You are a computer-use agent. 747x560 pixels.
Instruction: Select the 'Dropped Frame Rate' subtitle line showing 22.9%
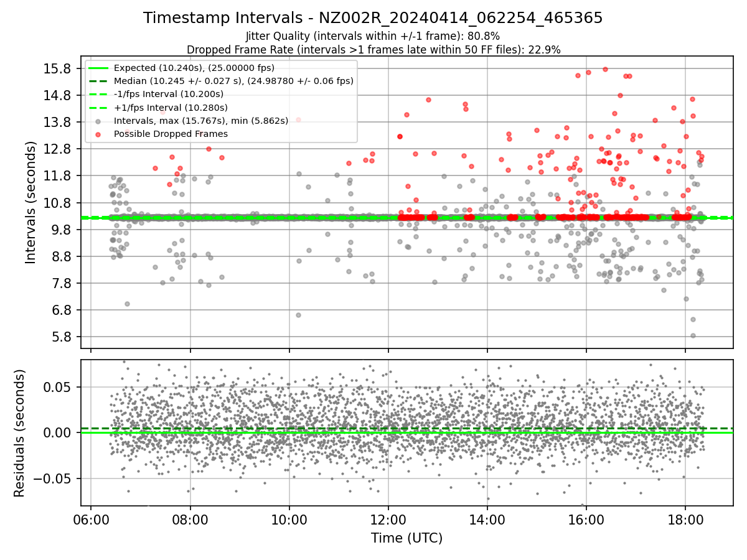click(374, 49)
